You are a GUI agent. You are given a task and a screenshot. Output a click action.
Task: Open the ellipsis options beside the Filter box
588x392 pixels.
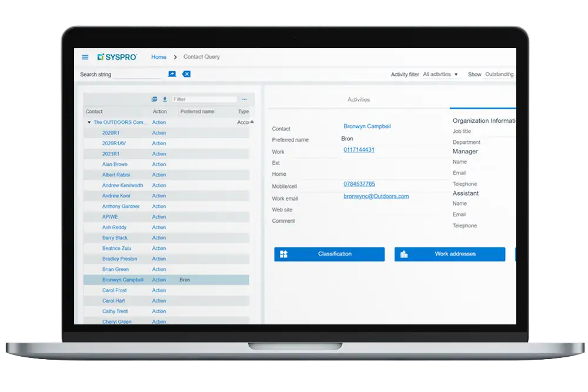click(245, 98)
